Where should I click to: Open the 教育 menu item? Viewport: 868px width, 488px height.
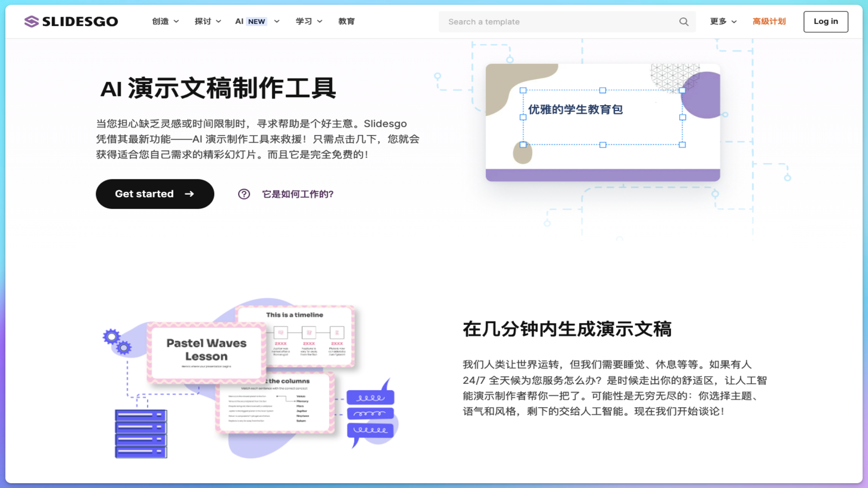[347, 22]
